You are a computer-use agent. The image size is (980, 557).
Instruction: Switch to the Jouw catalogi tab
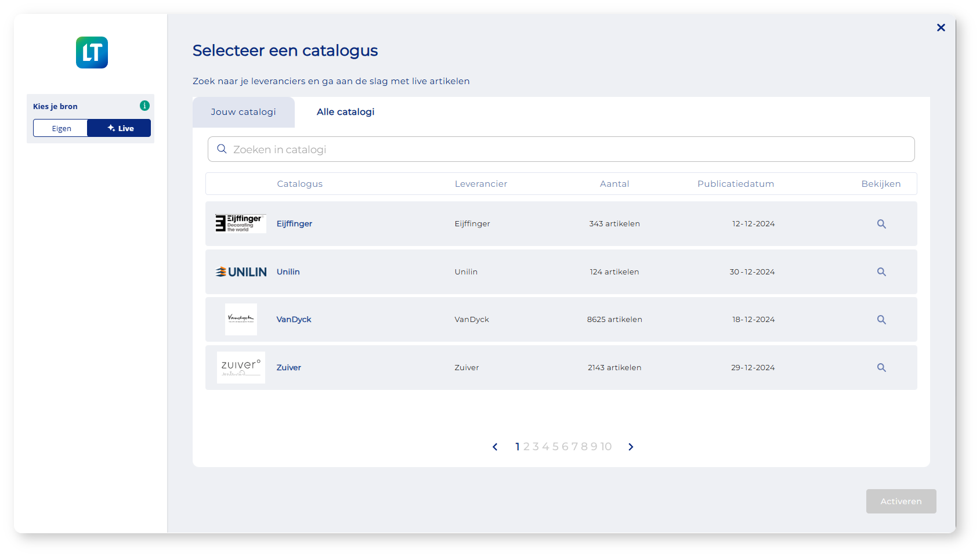tap(244, 111)
